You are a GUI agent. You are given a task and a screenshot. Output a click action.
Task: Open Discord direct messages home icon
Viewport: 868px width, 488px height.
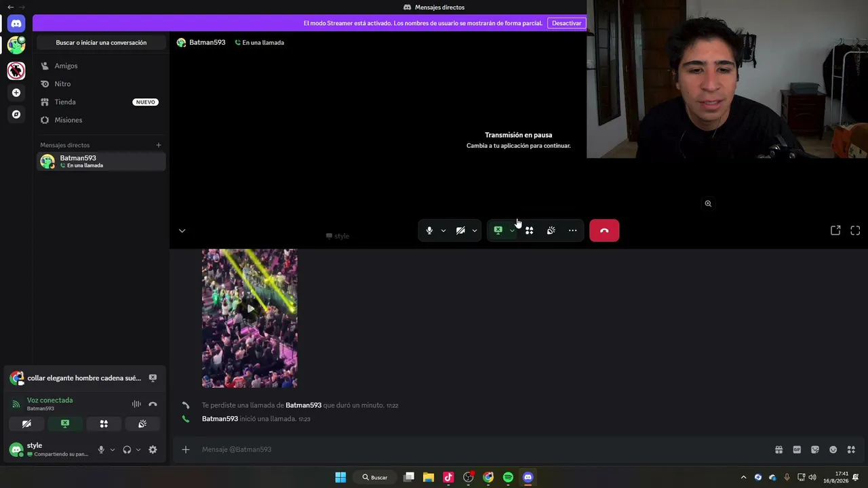point(16,24)
